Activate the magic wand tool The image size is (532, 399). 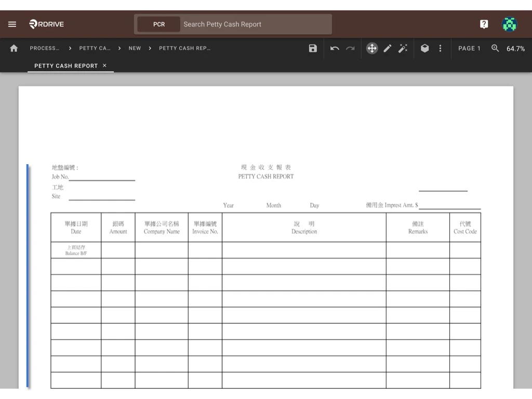(x=403, y=48)
